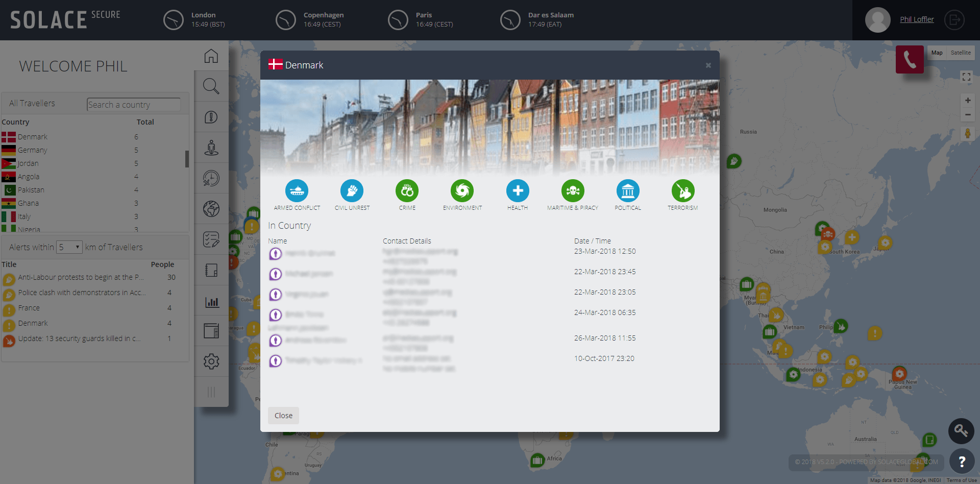Click the key icon button on map
980x484 pixels.
coord(961,430)
